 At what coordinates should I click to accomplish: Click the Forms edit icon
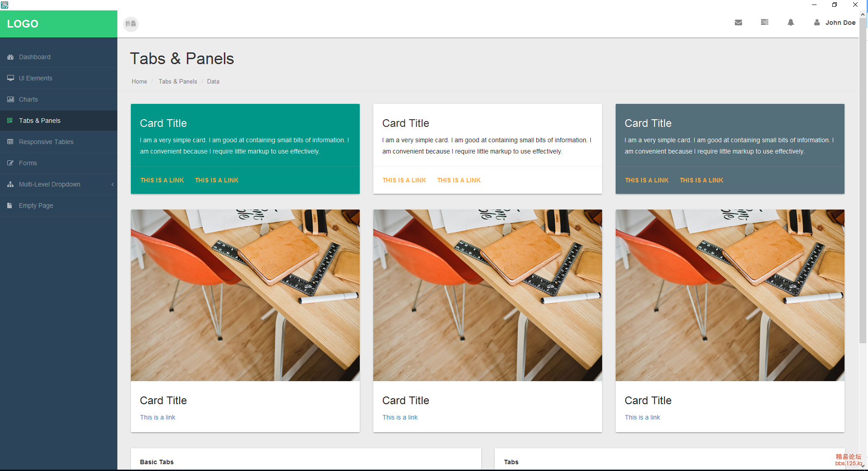click(x=10, y=163)
